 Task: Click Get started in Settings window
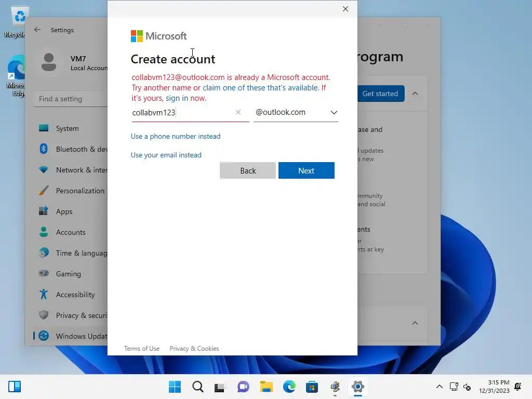tap(380, 94)
